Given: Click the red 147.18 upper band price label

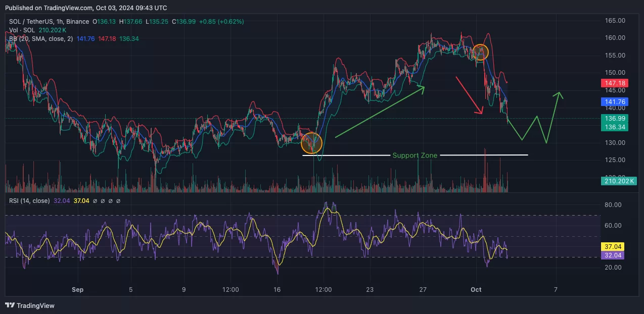Looking at the screenshot, I should click(x=614, y=83).
